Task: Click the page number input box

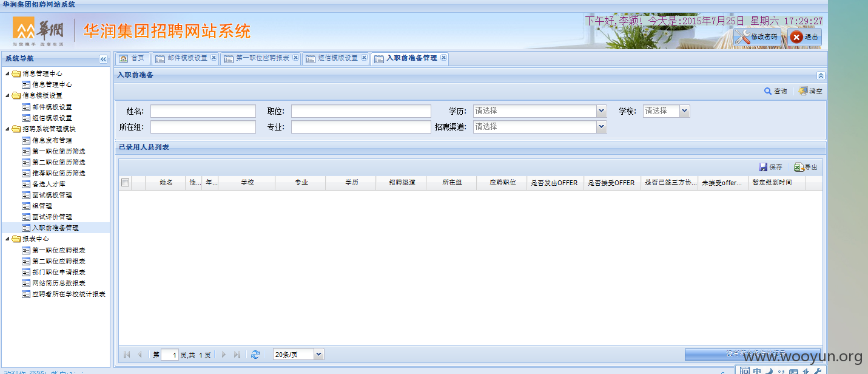Action: tap(170, 355)
